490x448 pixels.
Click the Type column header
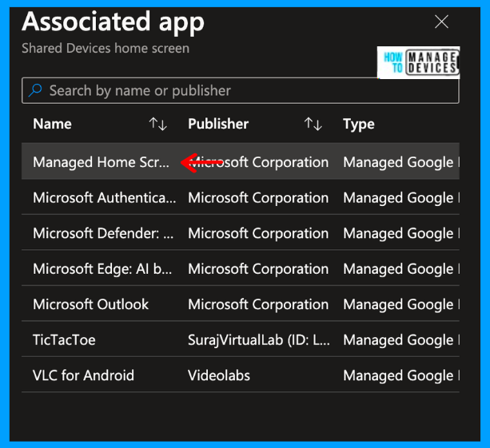[359, 125]
